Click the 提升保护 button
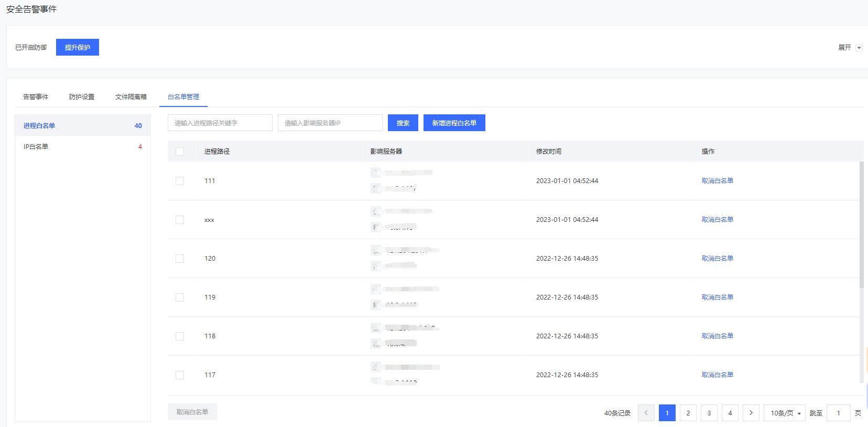Screen dimensions: 868x427 (x=78, y=47)
